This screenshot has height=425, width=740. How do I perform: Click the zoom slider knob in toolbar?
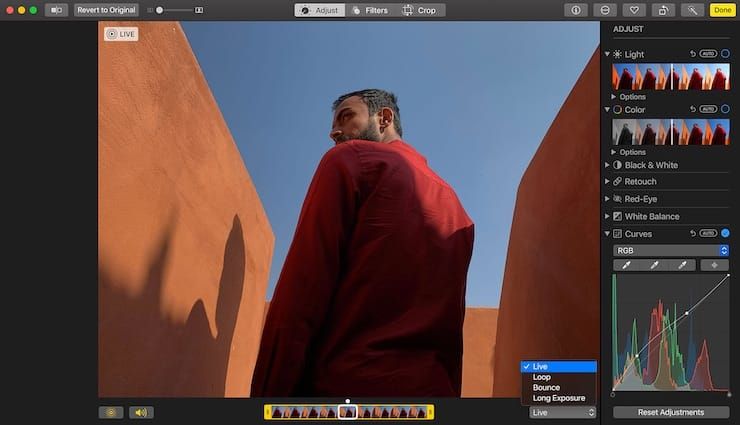(160, 10)
